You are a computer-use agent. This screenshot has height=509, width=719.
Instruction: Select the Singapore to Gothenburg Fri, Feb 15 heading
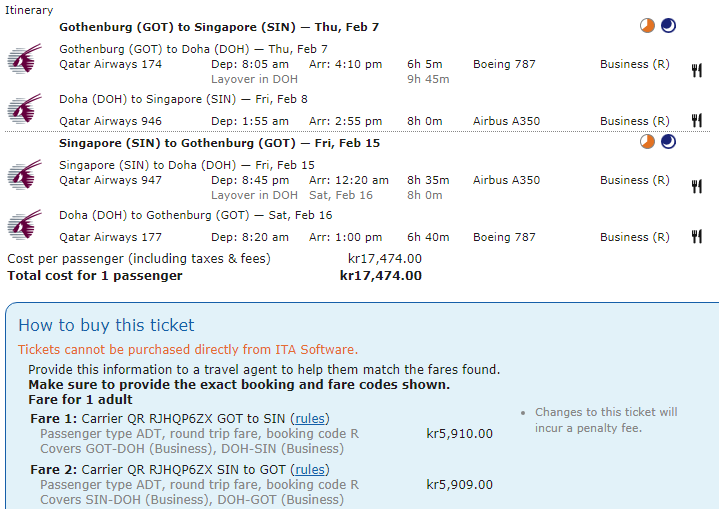[219, 143]
